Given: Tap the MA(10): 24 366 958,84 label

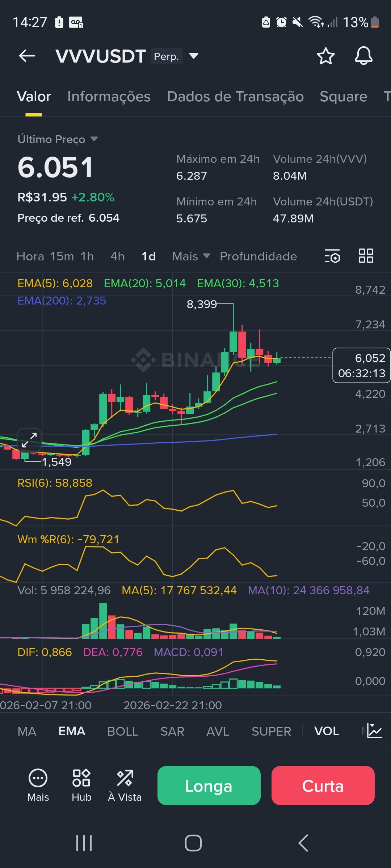Looking at the screenshot, I should point(309,590).
